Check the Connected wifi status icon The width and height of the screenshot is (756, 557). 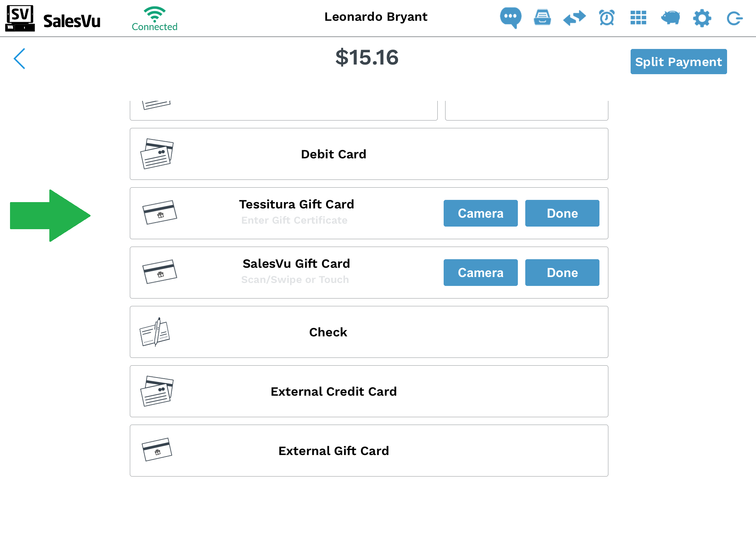[155, 19]
